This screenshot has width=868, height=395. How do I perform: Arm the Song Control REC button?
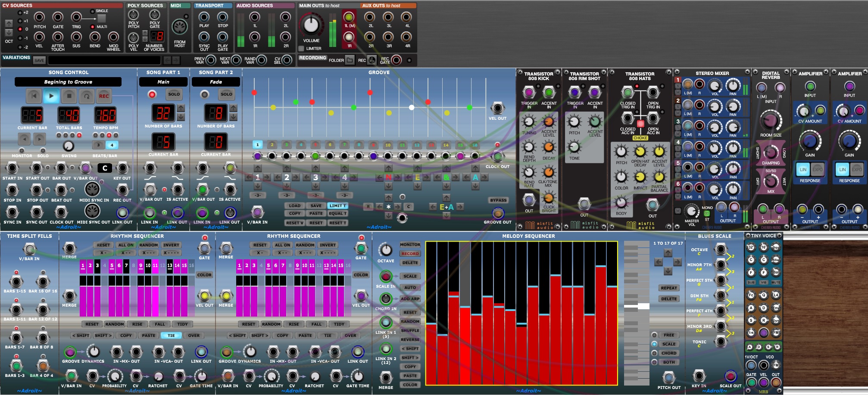(x=104, y=96)
